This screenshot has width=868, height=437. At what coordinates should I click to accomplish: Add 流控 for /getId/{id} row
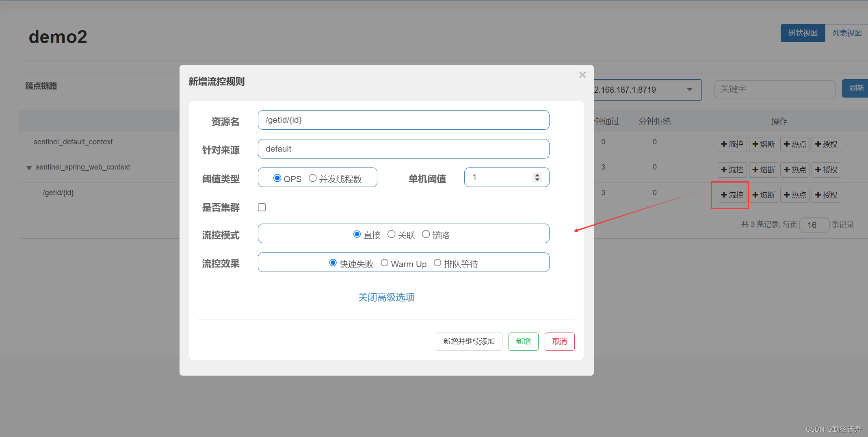732,195
